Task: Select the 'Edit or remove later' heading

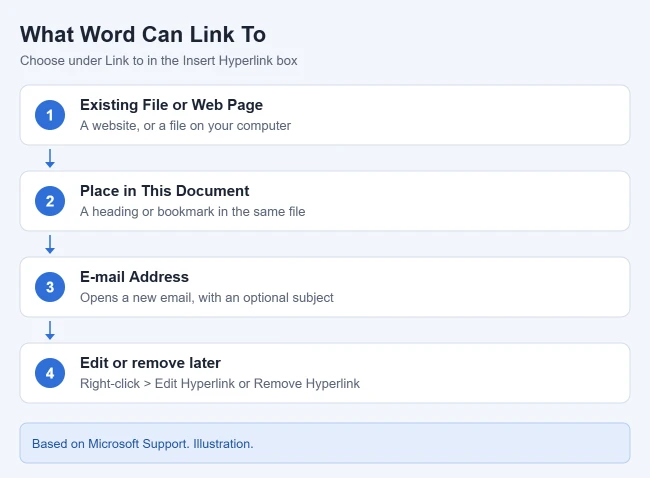Action: point(150,363)
